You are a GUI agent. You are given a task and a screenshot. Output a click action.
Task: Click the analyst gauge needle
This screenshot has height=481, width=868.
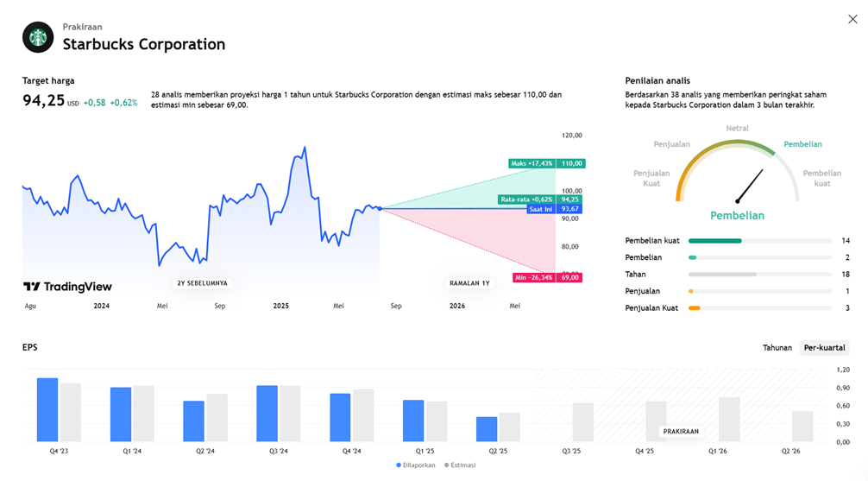point(750,186)
